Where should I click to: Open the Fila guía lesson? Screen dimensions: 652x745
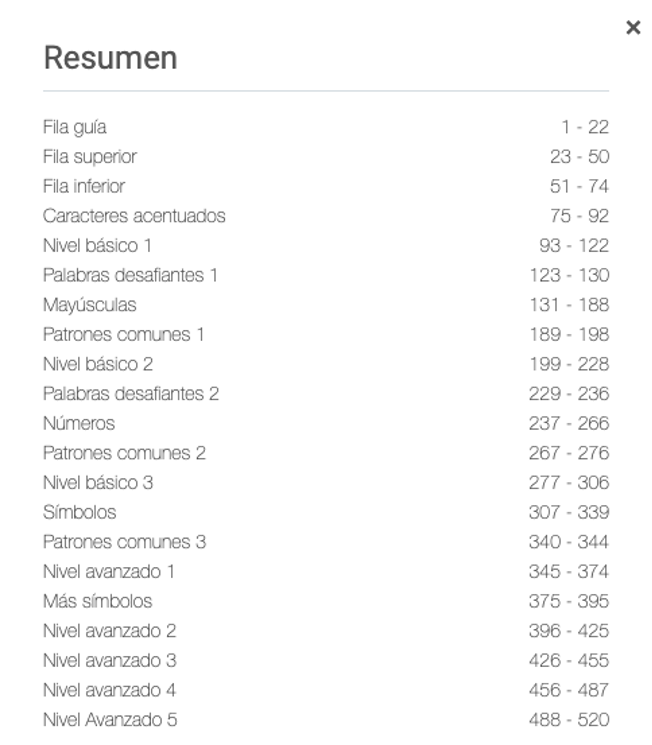coord(75,127)
